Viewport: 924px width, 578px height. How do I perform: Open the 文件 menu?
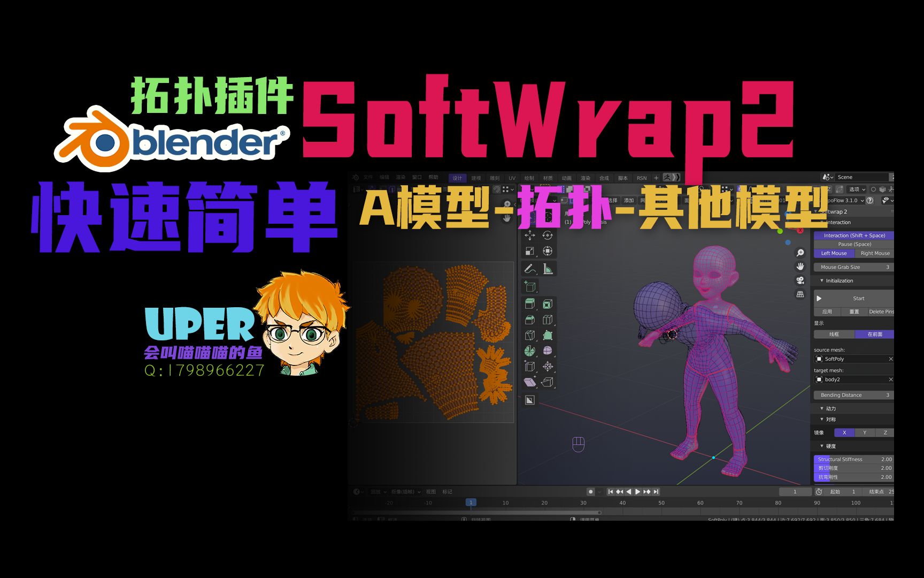pyautogui.click(x=368, y=177)
